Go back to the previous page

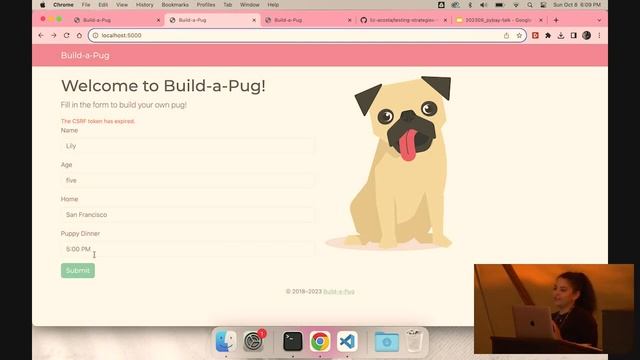click(41, 36)
